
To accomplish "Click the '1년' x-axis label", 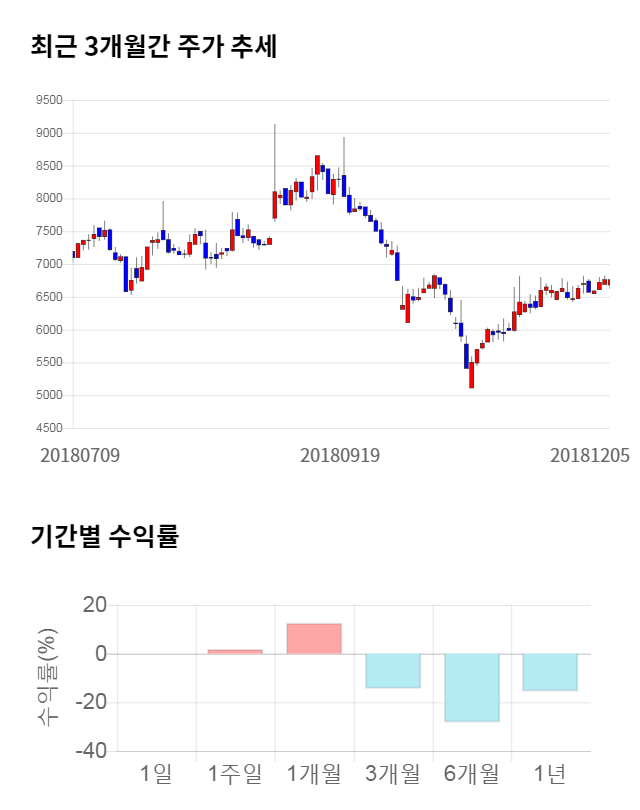I will click(551, 773).
